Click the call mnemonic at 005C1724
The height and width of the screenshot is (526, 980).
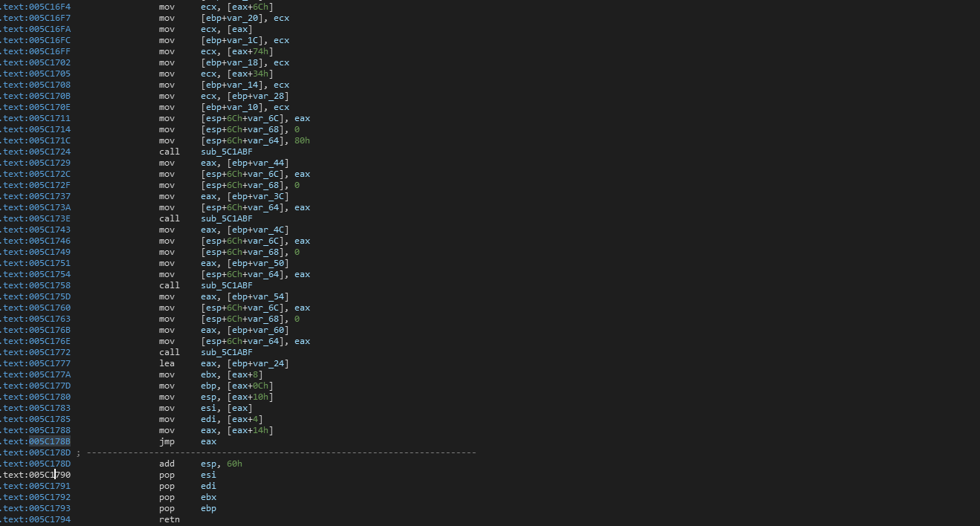click(x=170, y=152)
